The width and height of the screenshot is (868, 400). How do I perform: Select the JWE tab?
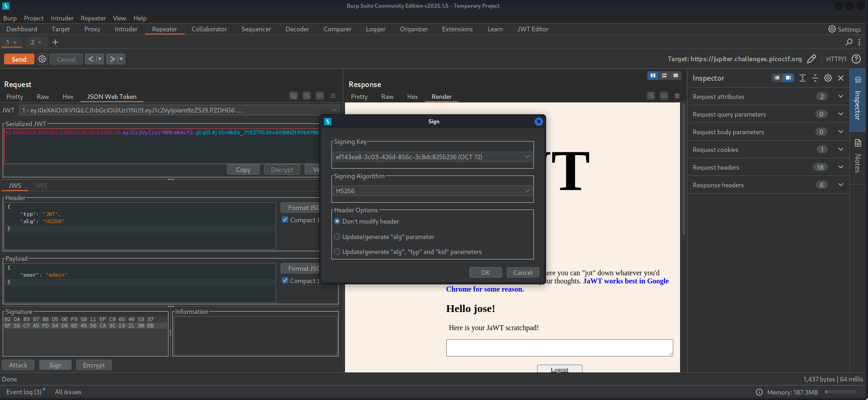pyautogui.click(x=41, y=185)
